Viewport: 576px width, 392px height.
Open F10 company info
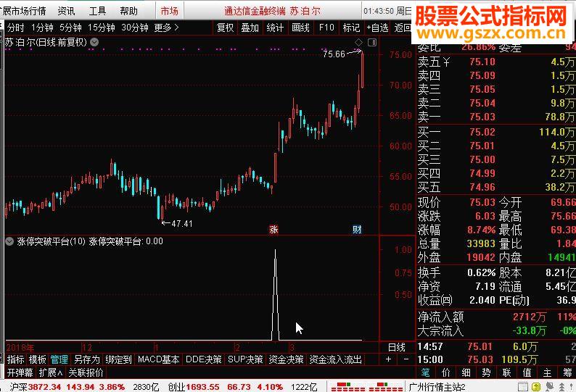click(326, 28)
